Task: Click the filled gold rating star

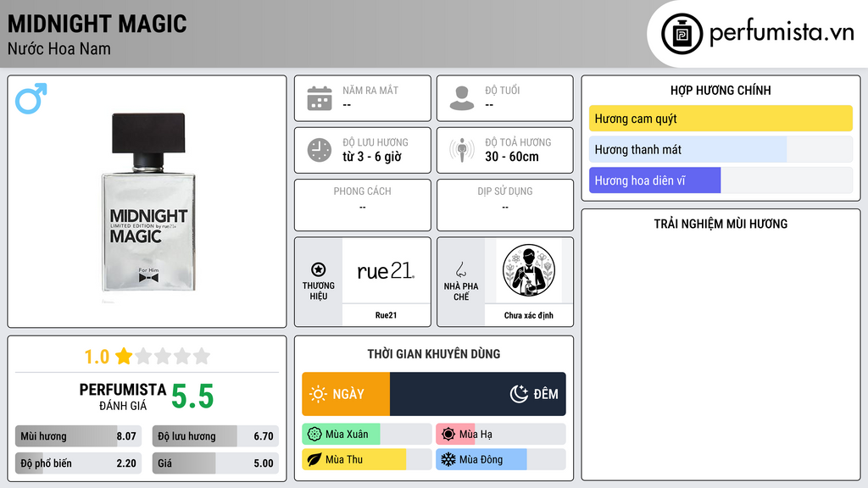Action: [x=124, y=356]
